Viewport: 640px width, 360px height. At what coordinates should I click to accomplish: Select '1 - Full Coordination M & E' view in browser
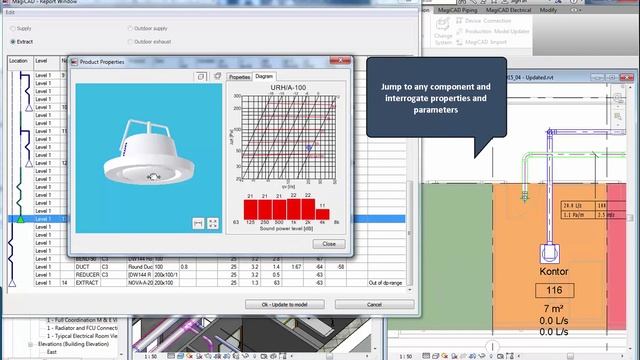82,320
